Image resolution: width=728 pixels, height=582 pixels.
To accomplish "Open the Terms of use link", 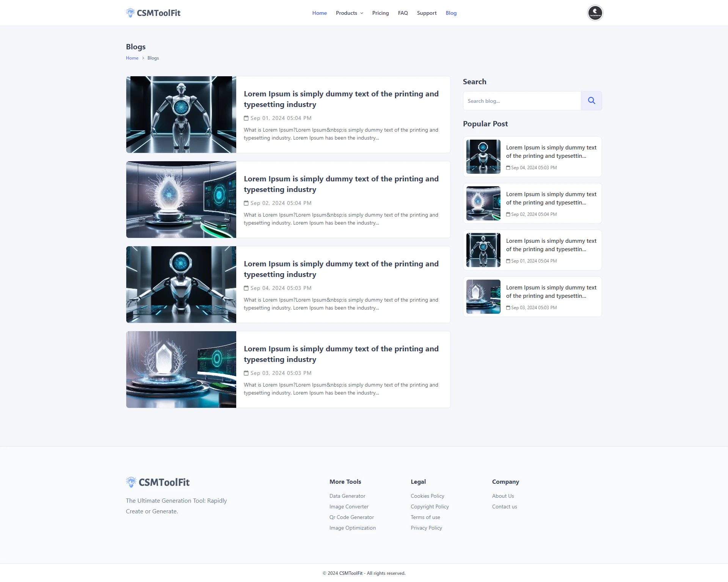I will point(425,517).
